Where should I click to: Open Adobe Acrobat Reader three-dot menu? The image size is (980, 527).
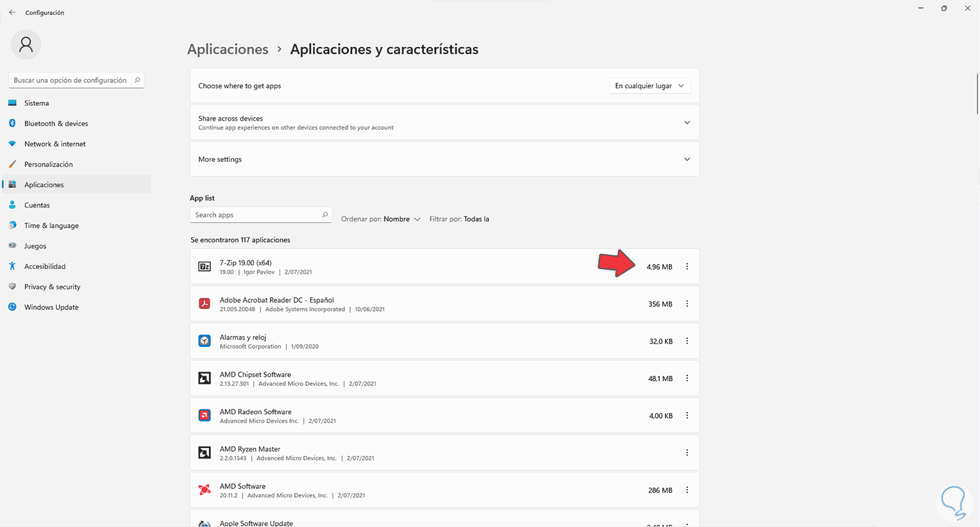687,304
